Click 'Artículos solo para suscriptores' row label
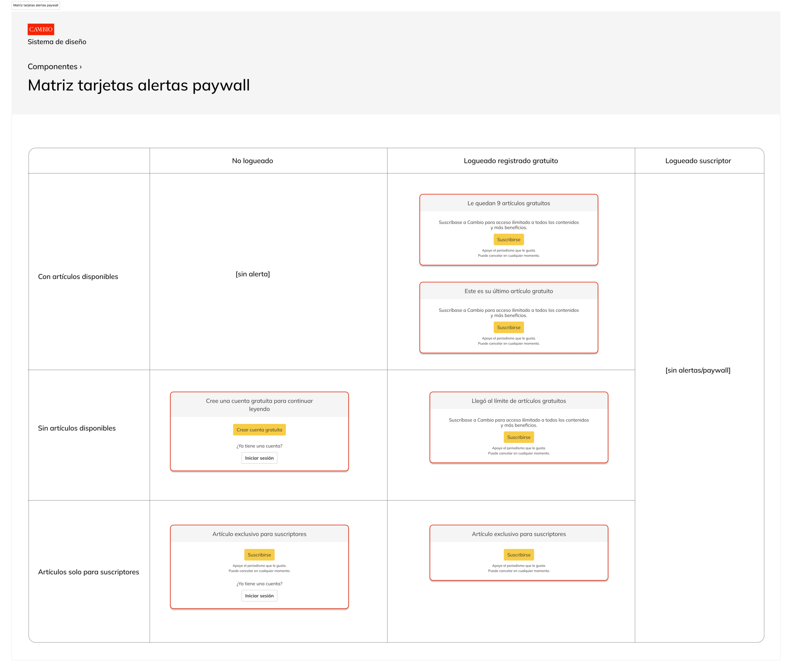792x672 pixels. pos(88,572)
